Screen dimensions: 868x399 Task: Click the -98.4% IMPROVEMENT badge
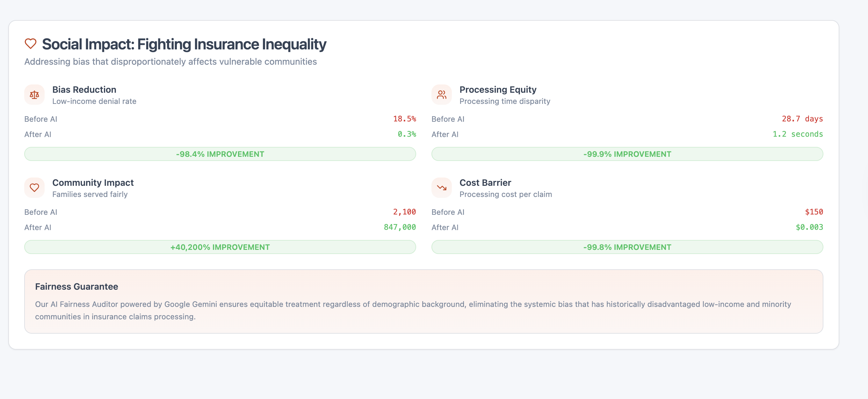[x=220, y=154]
